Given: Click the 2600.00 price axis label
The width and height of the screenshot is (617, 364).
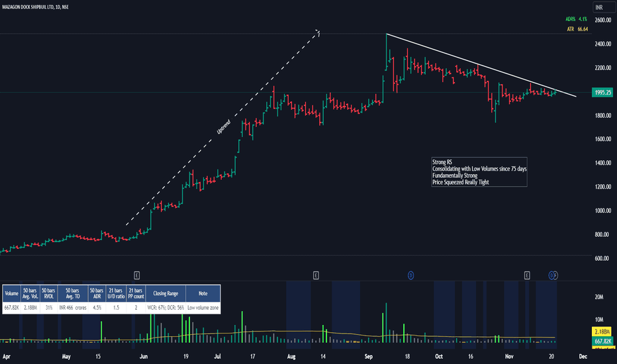Looking at the screenshot, I should [603, 20].
